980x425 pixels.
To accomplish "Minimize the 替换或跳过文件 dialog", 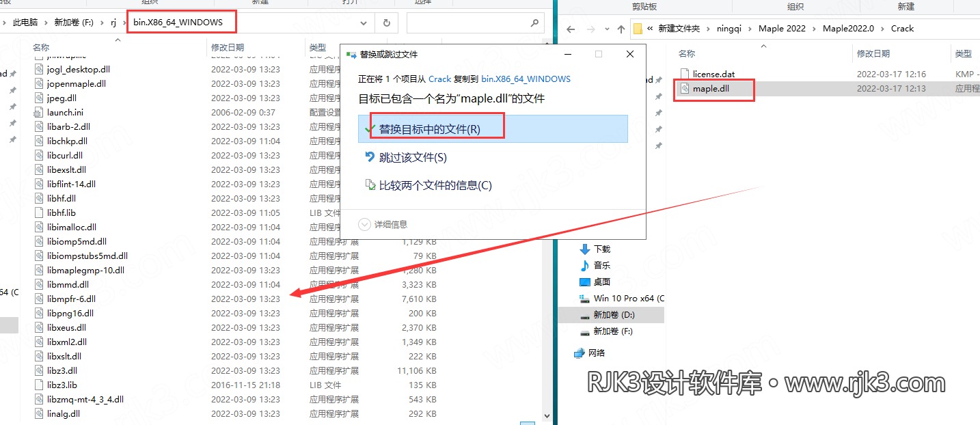I will [568, 54].
